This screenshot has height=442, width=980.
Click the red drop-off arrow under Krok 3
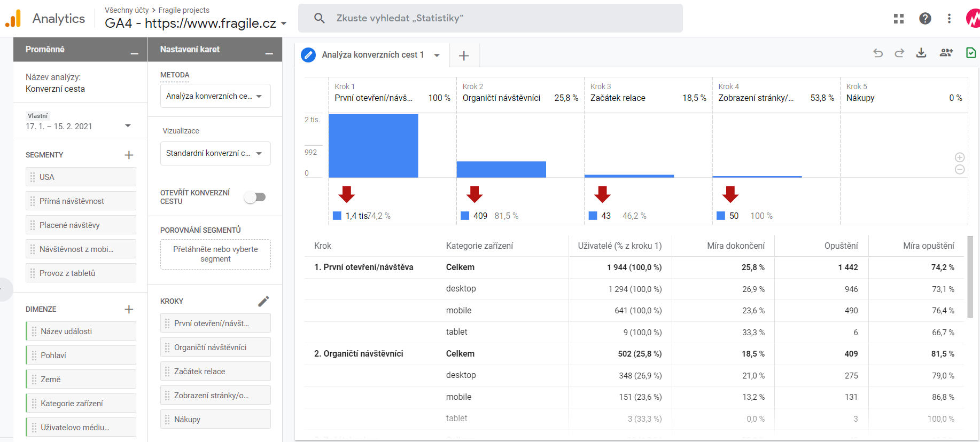[x=602, y=194]
